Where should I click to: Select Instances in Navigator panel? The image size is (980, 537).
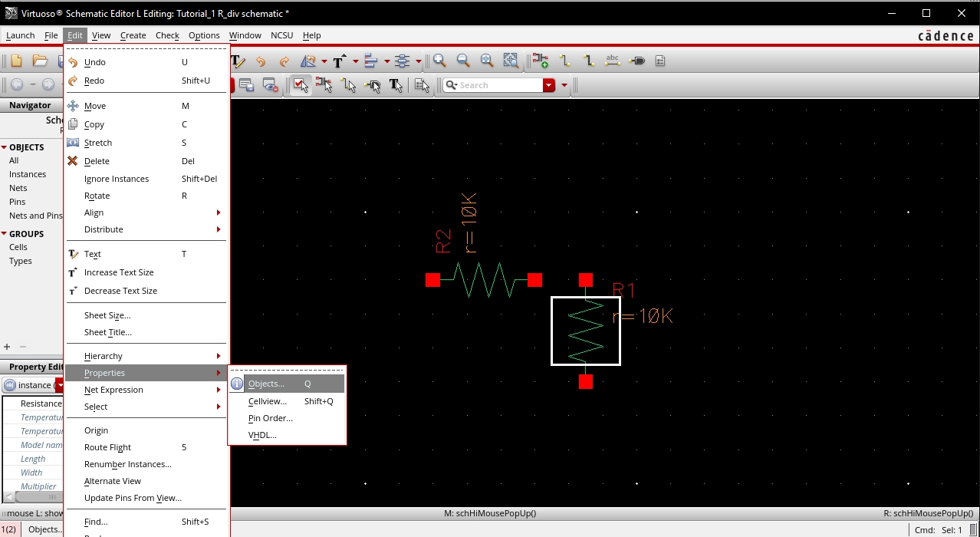[x=28, y=174]
